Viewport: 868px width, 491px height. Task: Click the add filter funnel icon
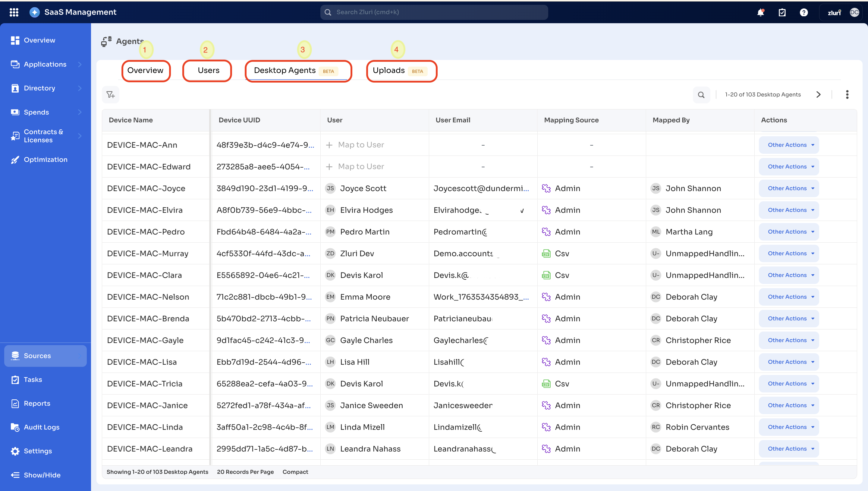[111, 95]
